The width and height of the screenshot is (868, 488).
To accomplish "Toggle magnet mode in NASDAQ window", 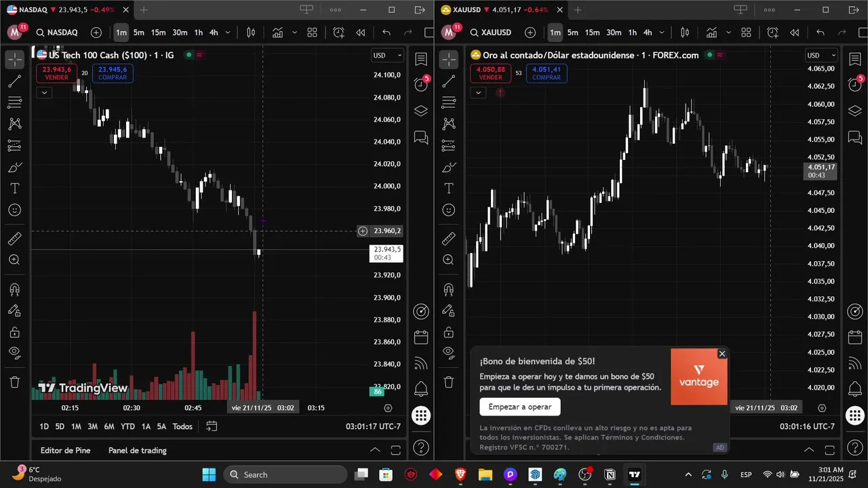I will coord(15,289).
